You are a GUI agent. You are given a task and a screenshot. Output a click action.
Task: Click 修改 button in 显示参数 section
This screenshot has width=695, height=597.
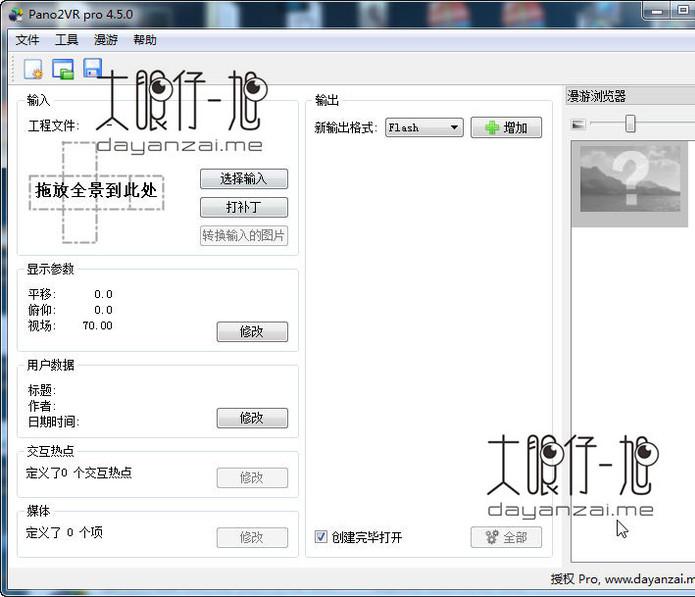252,332
